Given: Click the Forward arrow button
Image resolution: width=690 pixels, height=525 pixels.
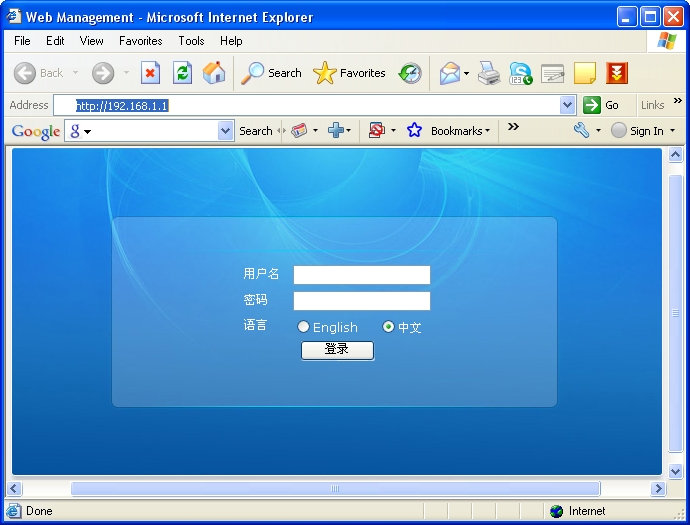Looking at the screenshot, I should pyautogui.click(x=103, y=73).
